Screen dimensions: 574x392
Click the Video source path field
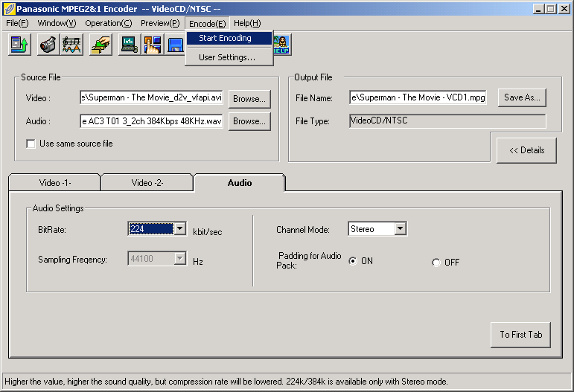tap(152, 97)
